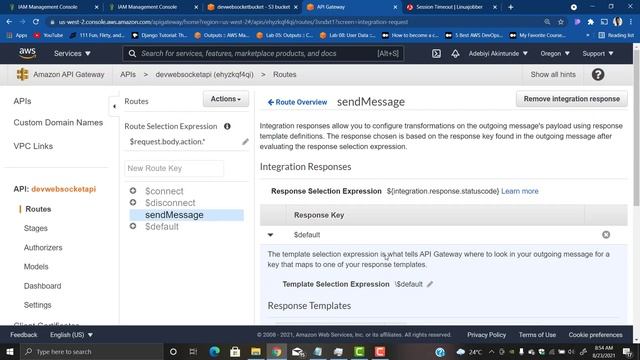Edit the Template Selection Expression with the pencil

coord(430,284)
